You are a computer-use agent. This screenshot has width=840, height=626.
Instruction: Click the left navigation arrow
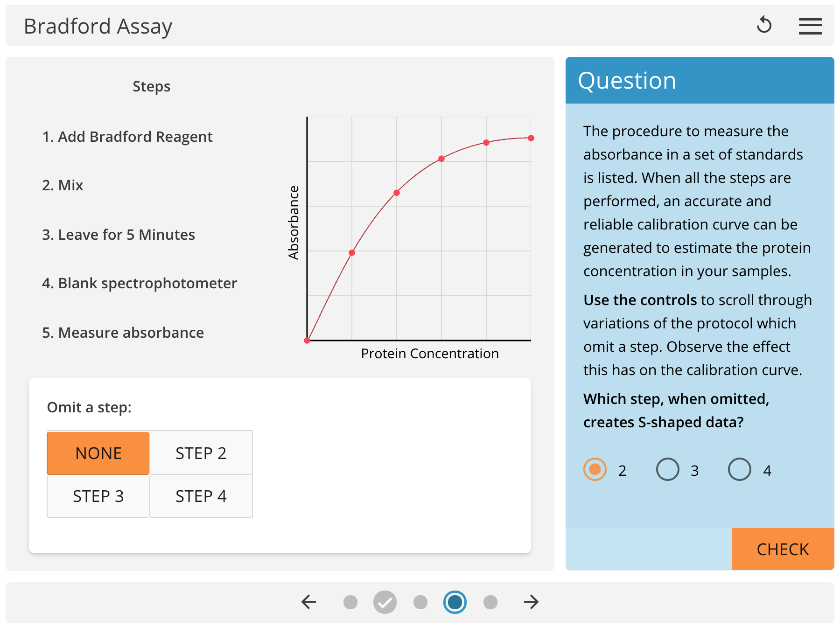308,602
